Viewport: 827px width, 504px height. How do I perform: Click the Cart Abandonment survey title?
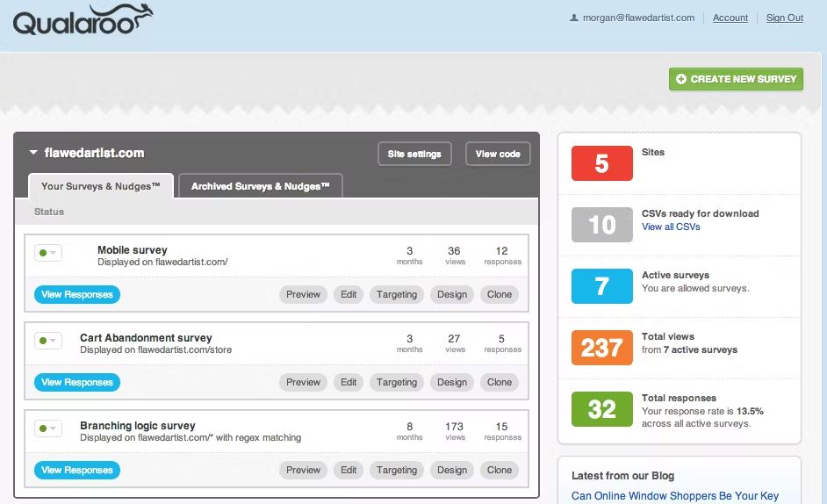coord(146,338)
